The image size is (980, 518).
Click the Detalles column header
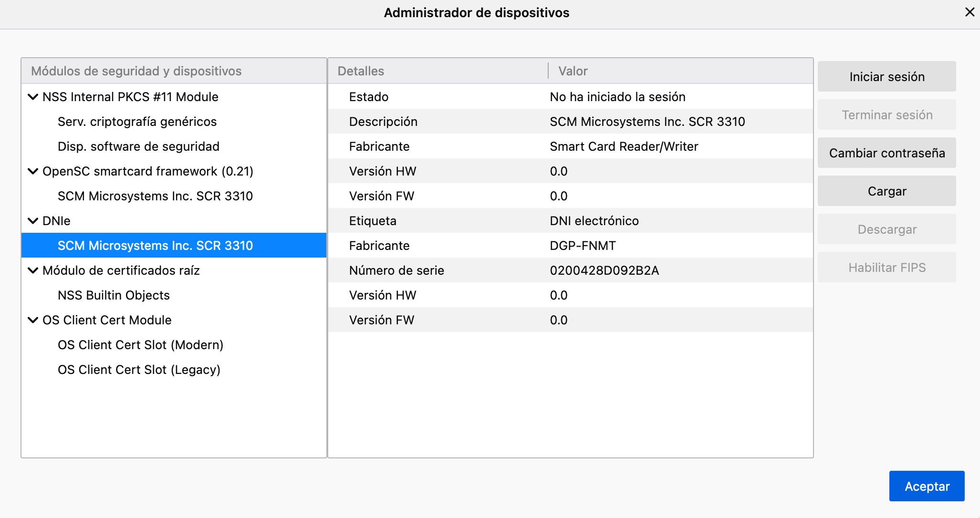coord(361,71)
